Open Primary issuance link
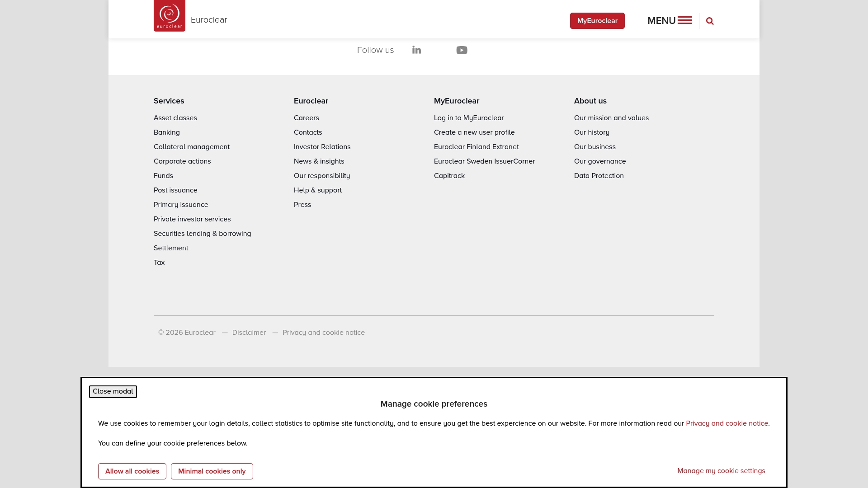 (x=181, y=205)
